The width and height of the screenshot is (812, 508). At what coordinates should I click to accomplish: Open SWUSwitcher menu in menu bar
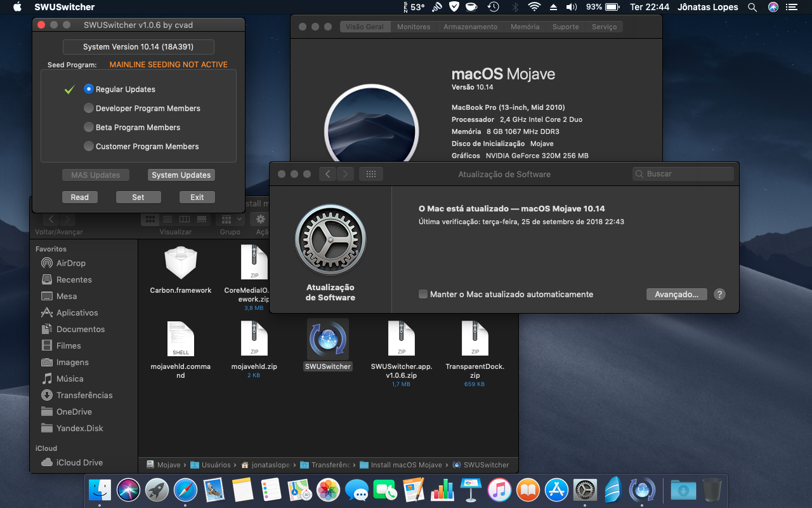point(64,7)
